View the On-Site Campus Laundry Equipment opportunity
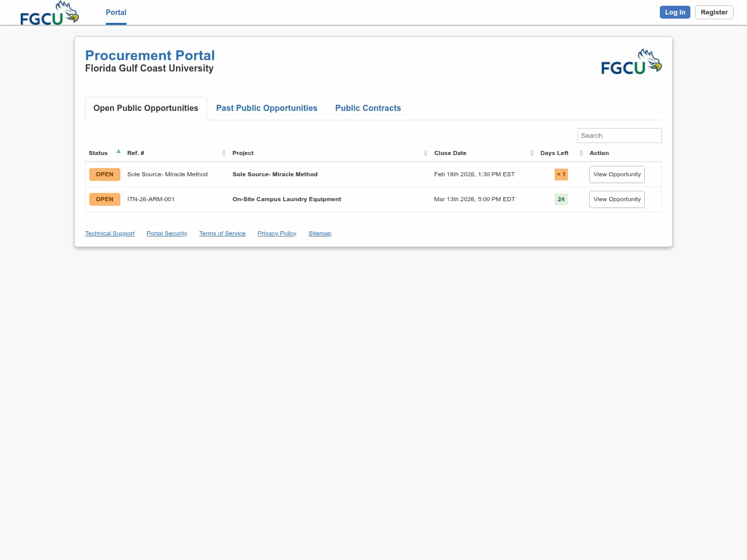 (x=617, y=199)
